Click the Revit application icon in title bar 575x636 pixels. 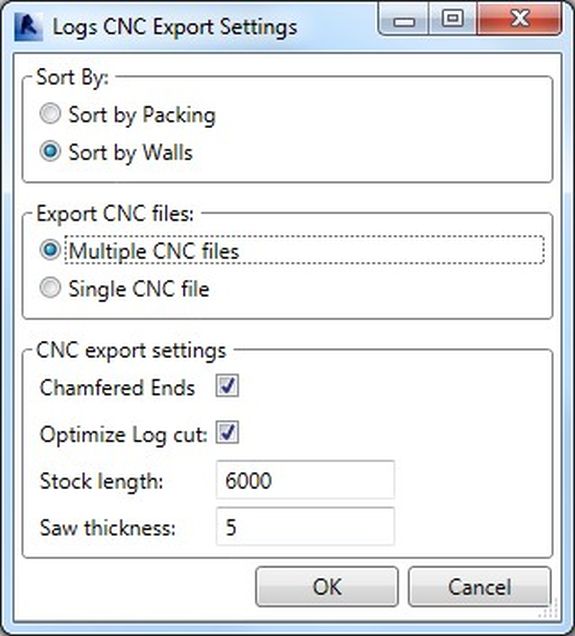(28, 27)
